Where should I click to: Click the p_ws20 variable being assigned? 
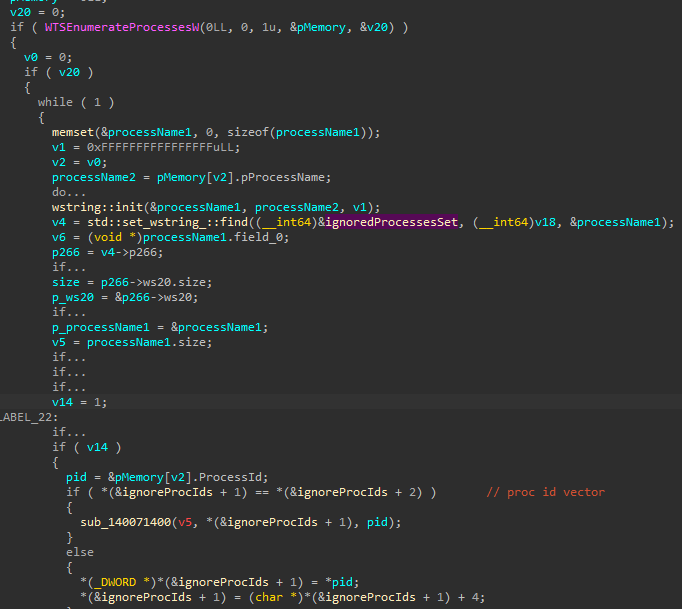[x=73, y=297]
